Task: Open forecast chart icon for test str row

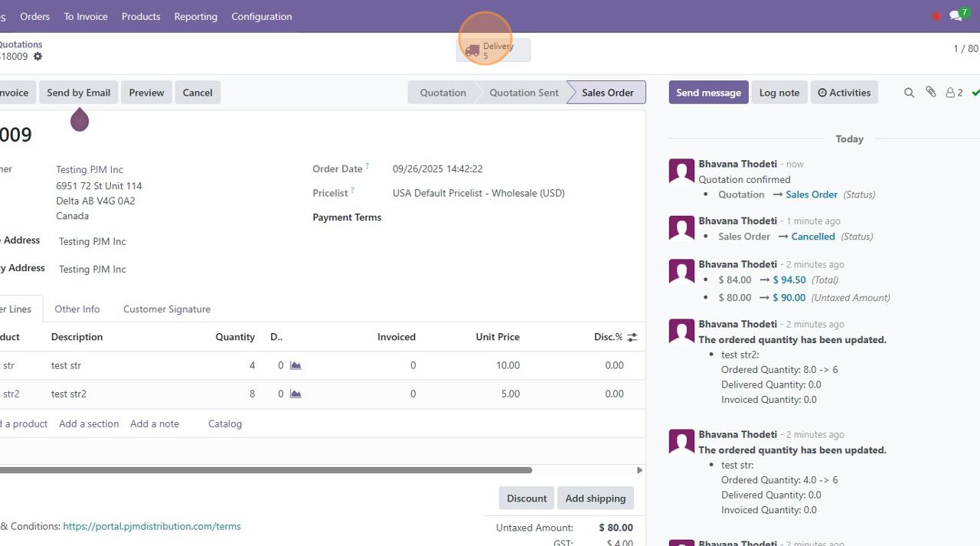Action: click(296, 366)
